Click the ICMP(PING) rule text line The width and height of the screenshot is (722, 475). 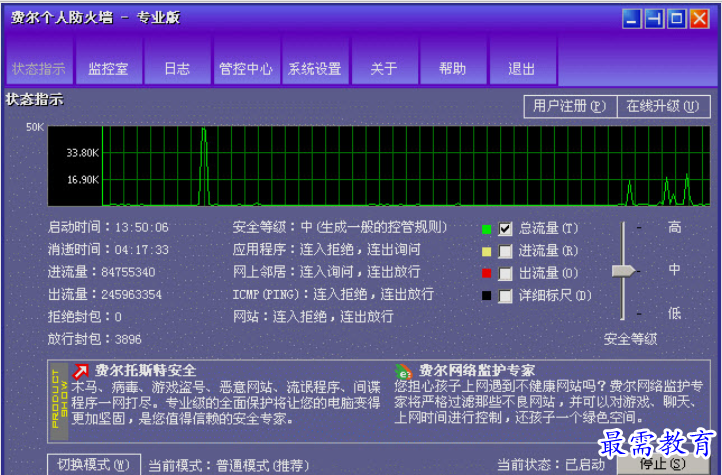click(x=333, y=294)
